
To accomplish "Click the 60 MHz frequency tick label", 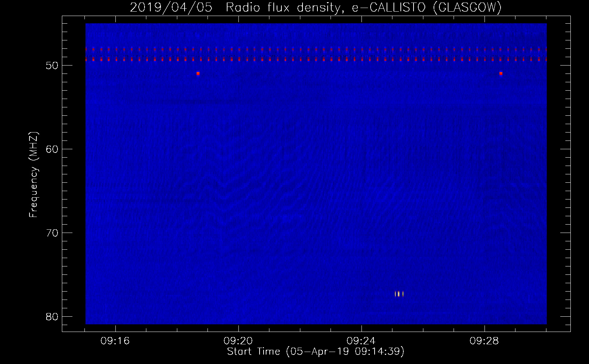I will tap(52, 149).
